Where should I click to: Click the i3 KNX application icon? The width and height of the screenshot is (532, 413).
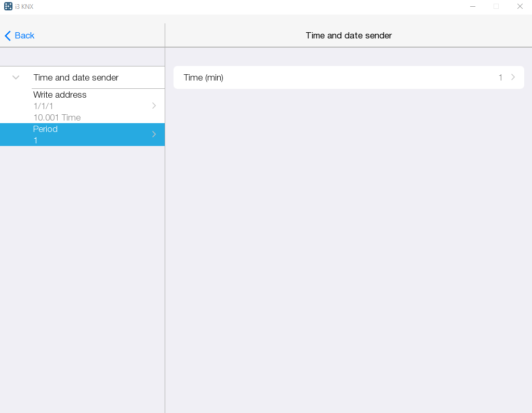point(7,6)
